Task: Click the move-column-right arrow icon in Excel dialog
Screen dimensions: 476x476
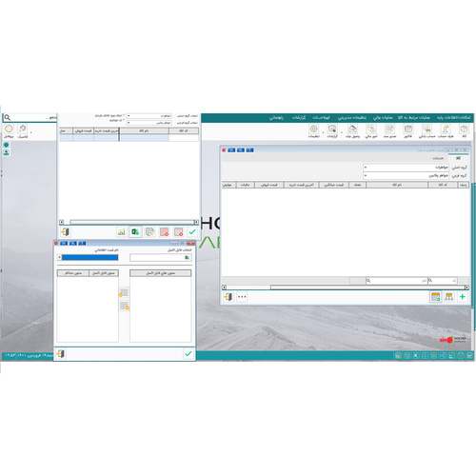Action: tap(124, 306)
